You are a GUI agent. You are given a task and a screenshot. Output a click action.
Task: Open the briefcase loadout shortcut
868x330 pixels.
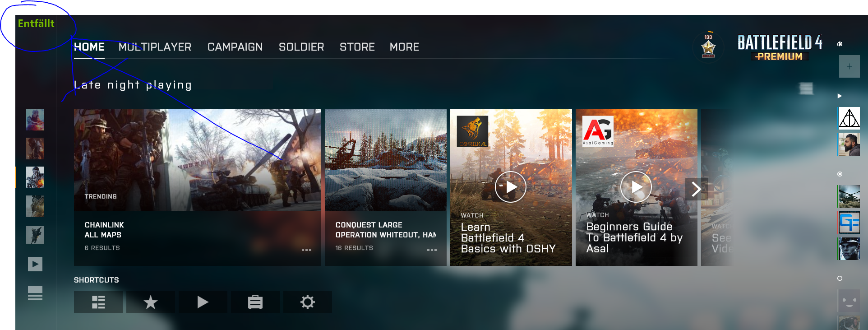tap(255, 302)
